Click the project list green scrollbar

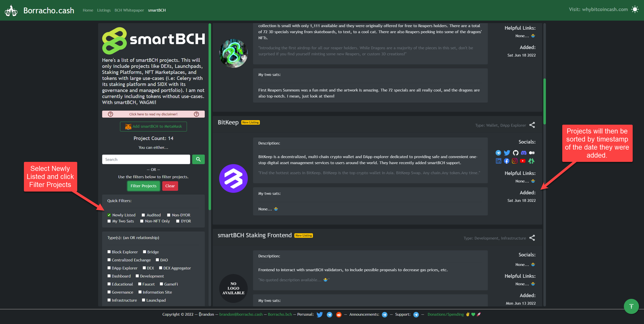[545, 102]
